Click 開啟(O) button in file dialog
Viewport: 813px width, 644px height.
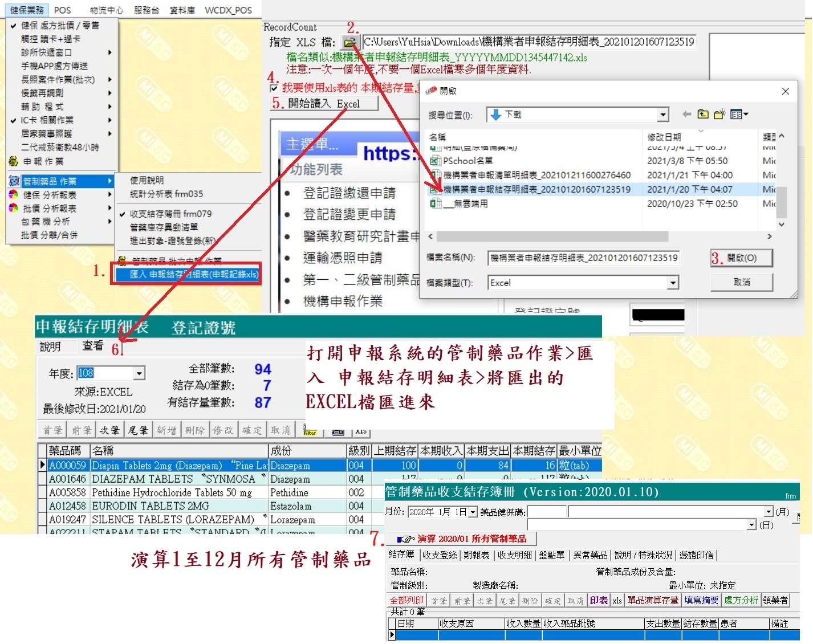(742, 258)
